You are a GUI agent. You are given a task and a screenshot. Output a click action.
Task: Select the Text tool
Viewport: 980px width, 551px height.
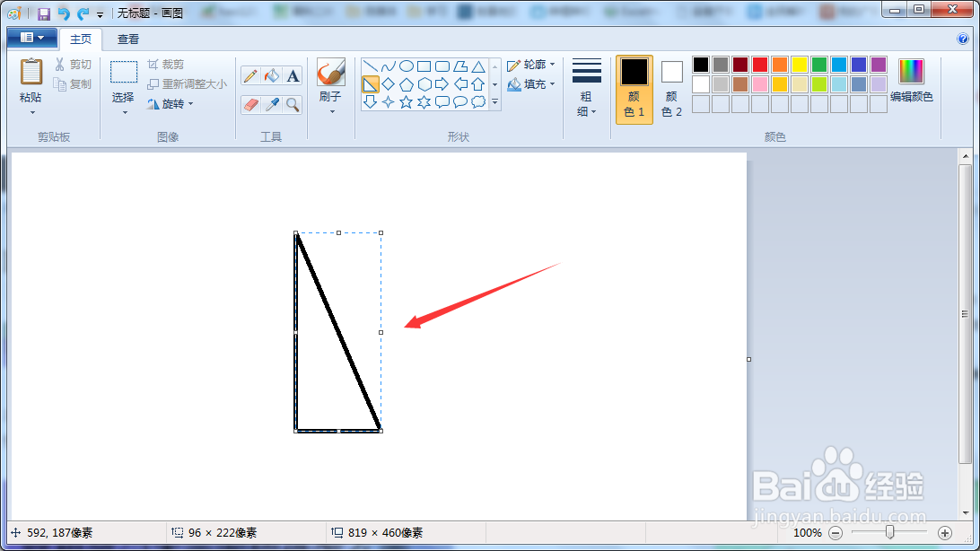coord(293,75)
